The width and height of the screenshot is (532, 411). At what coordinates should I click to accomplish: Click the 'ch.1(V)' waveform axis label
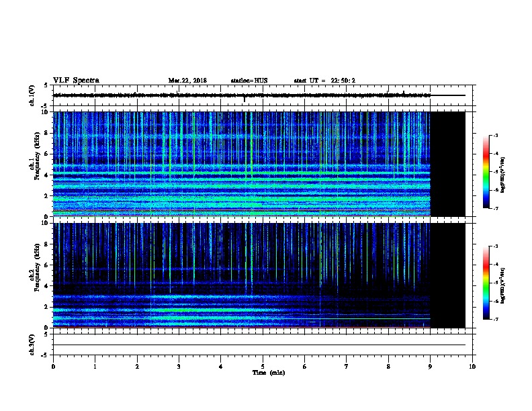(x=32, y=95)
